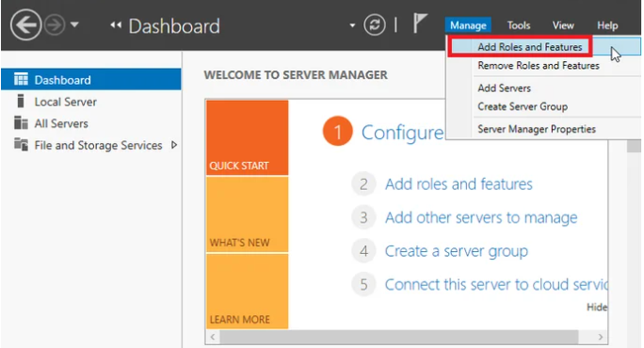Click the breadcrumb chevrons before Dashboard title

[116, 25]
